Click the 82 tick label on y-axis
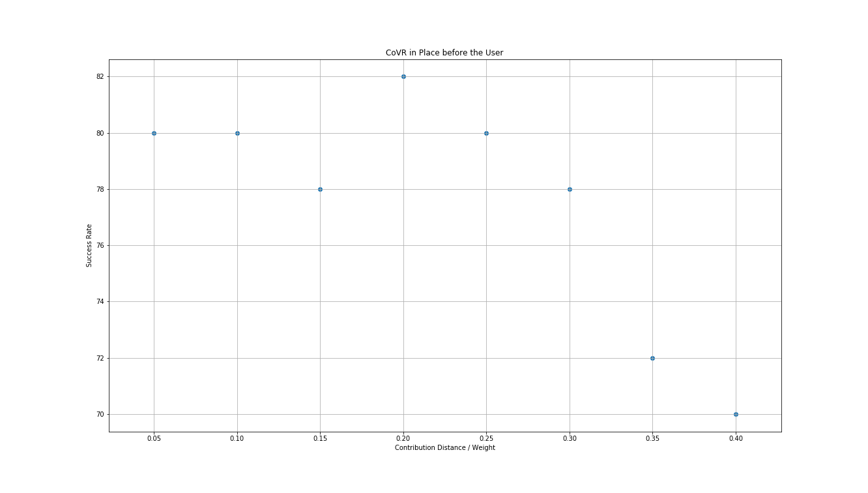 pyautogui.click(x=100, y=77)
